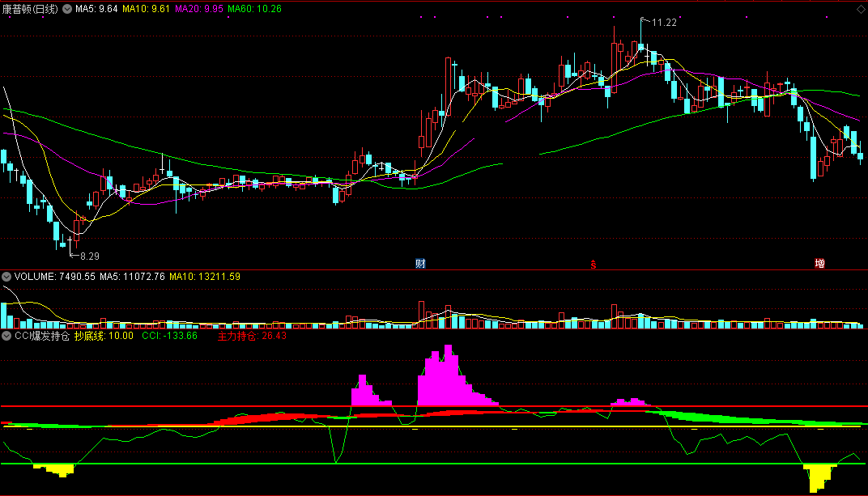Open the dropdown next to 康普顿(日线)
Screen dimensions: 868x496
[x=67, y=9]
